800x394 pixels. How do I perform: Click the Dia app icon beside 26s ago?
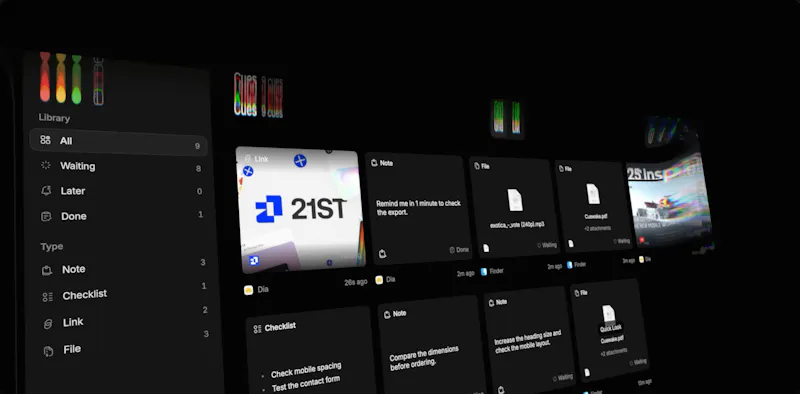tap(248, 290)
